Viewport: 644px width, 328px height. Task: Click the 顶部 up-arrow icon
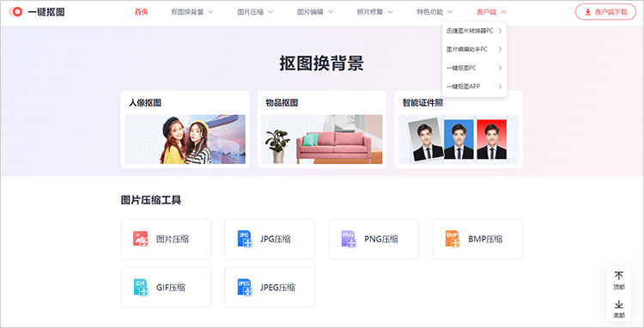pos(618,276)
